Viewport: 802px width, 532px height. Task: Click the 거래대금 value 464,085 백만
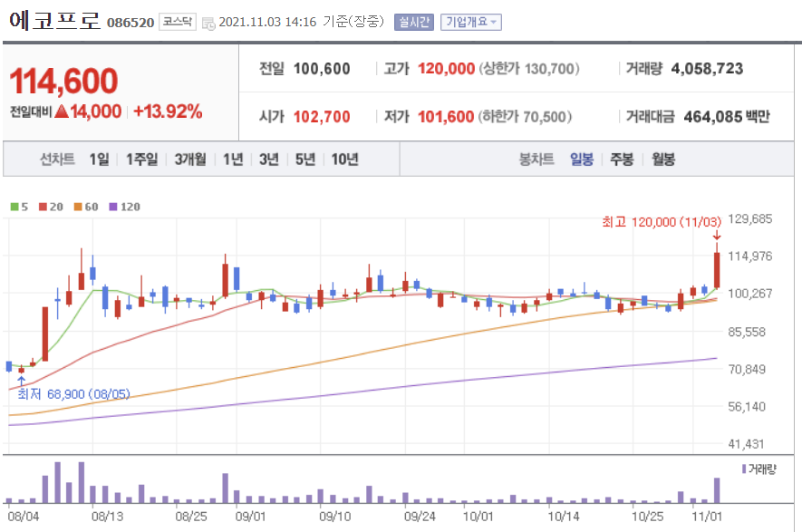pyautogui.click(x=727, y=117)
